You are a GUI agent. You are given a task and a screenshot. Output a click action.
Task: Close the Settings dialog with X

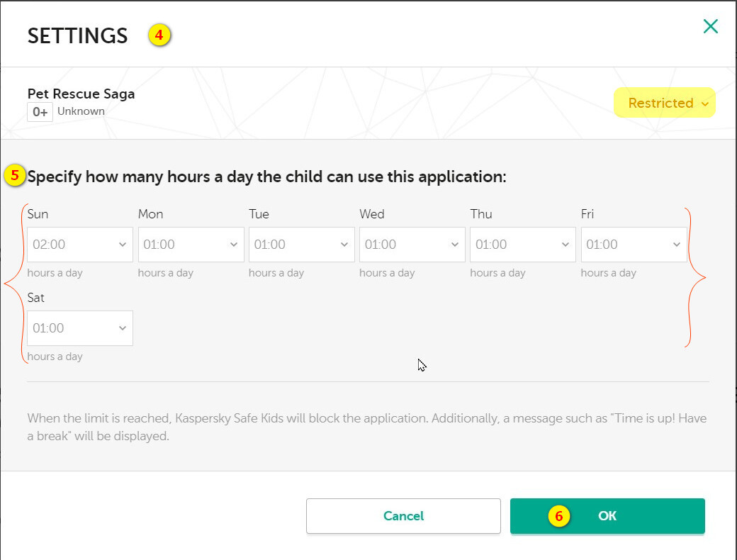(710, 27)
